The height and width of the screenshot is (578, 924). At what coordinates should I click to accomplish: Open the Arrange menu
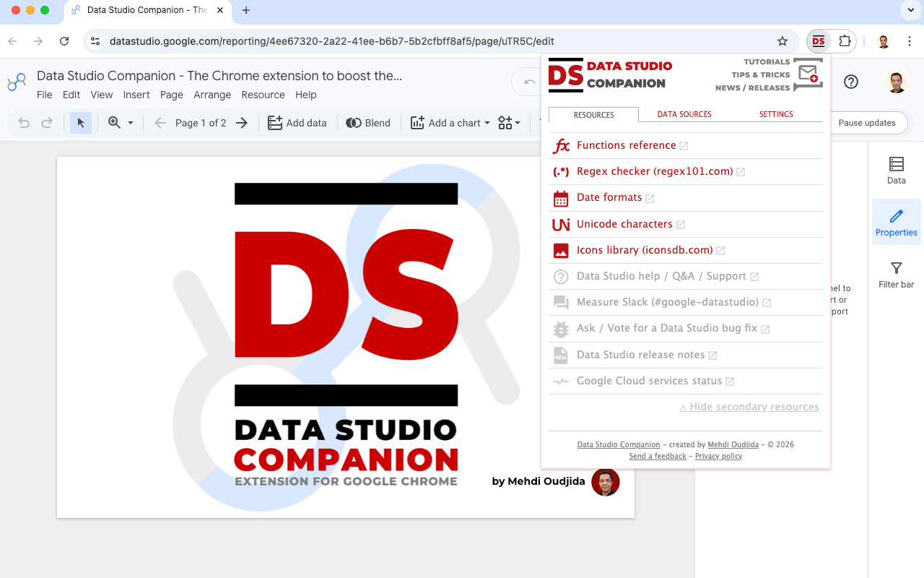click(212, 95)
